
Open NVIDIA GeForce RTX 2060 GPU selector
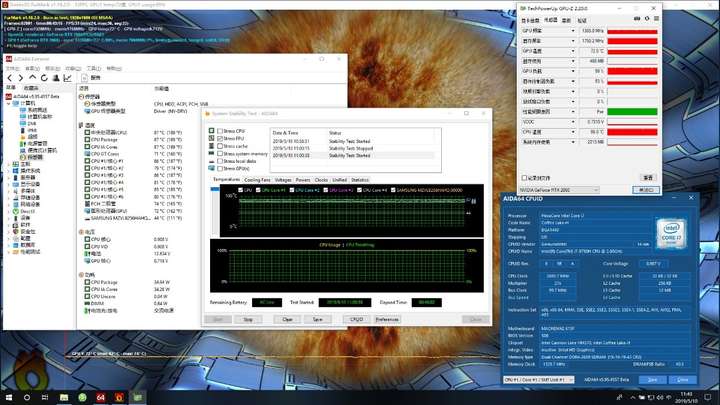[559, 190]
